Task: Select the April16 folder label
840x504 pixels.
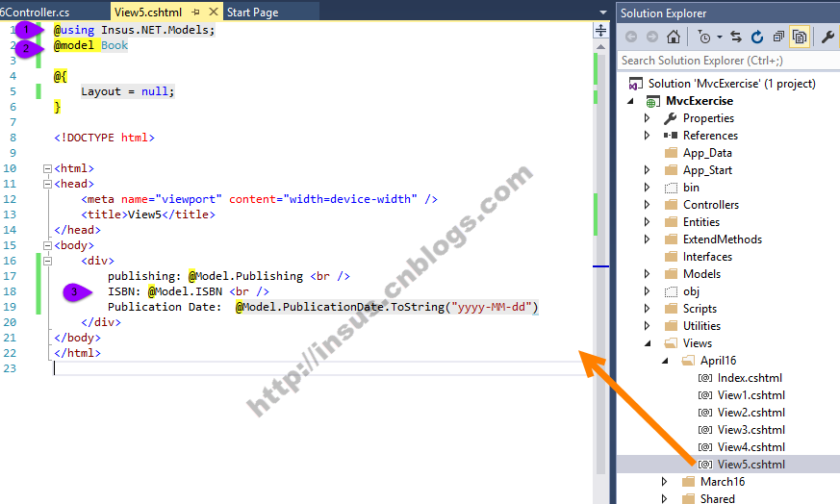Action: (719, 361)
